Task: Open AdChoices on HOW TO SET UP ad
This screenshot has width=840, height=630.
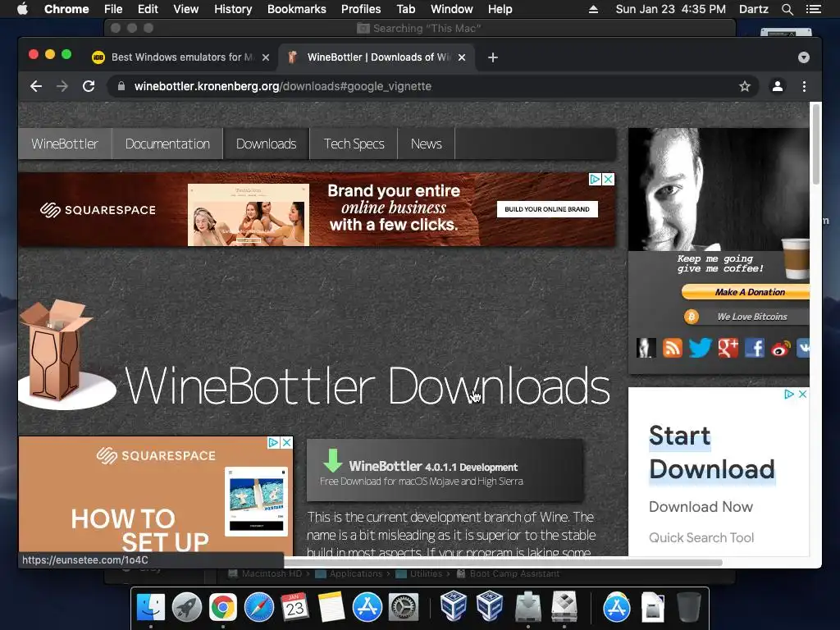Action: point(274,442)
